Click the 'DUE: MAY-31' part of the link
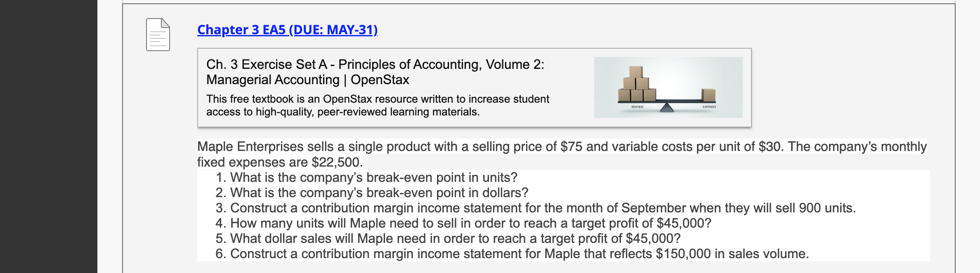Viewport: 980px width, 273px height. pyautogui.click(x=333, y=30)
